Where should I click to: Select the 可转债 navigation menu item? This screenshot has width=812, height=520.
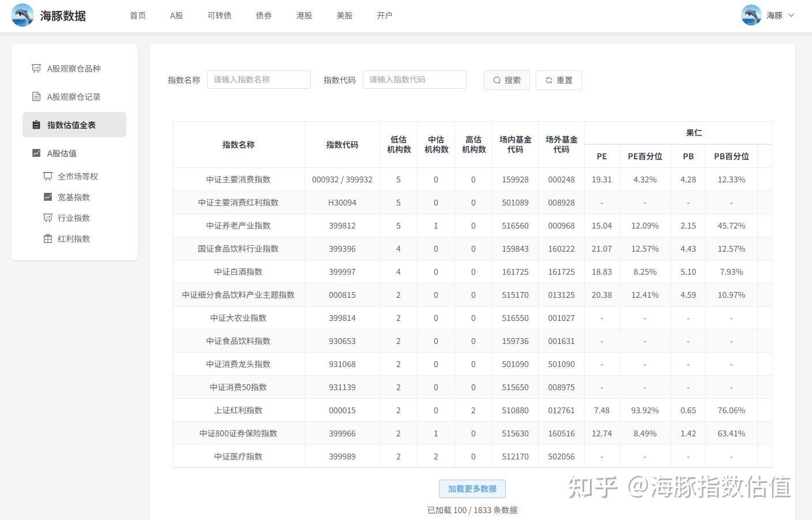tap(219, 16)
